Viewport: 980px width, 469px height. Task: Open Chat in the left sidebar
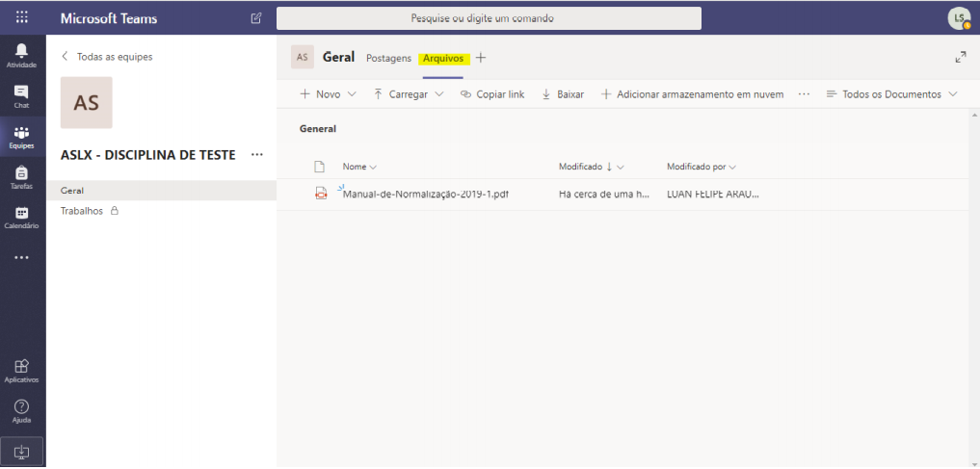(x=22, y=97)
